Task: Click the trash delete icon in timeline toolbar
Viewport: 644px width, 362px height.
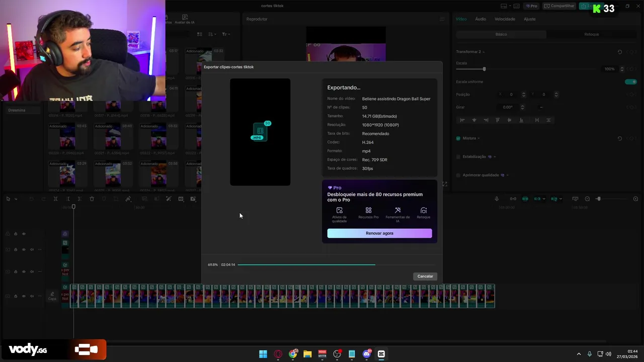Action: click(x=92, y=199)
